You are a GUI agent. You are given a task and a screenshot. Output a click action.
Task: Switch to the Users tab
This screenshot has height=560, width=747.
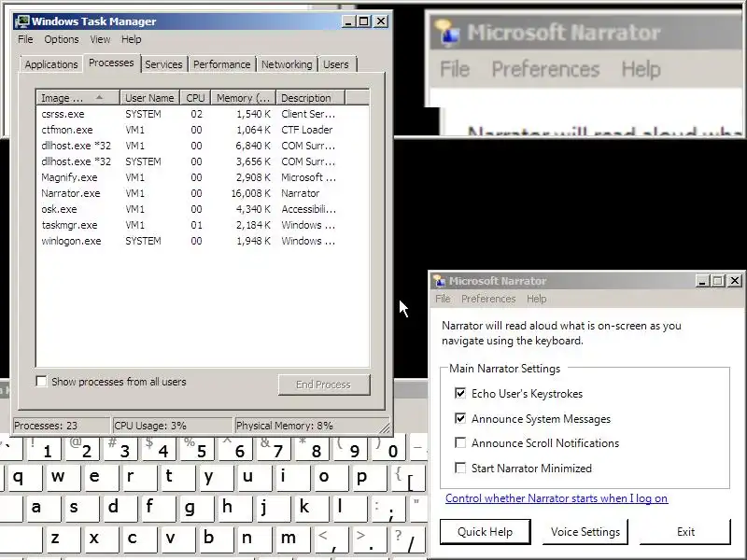coord(336,64)
